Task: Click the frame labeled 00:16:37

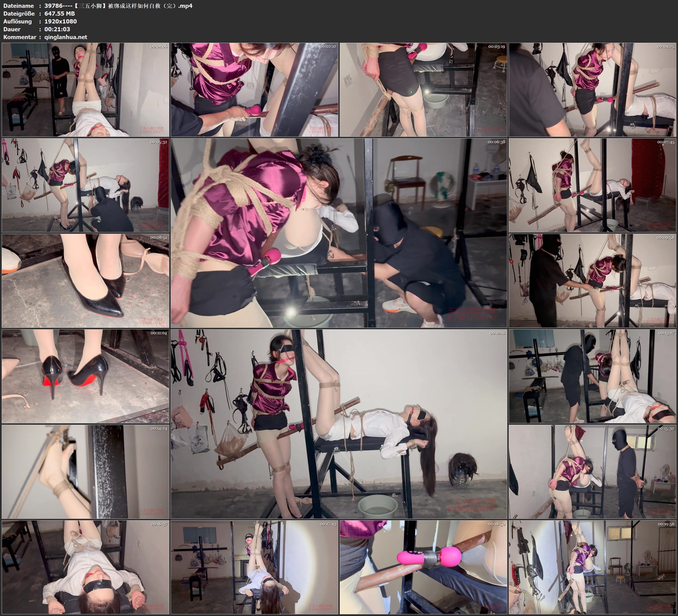Action: coord(85,567)
